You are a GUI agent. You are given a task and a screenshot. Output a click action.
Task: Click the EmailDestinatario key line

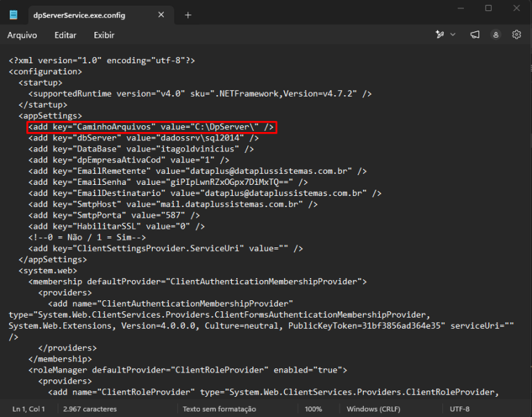click(205, 193)
